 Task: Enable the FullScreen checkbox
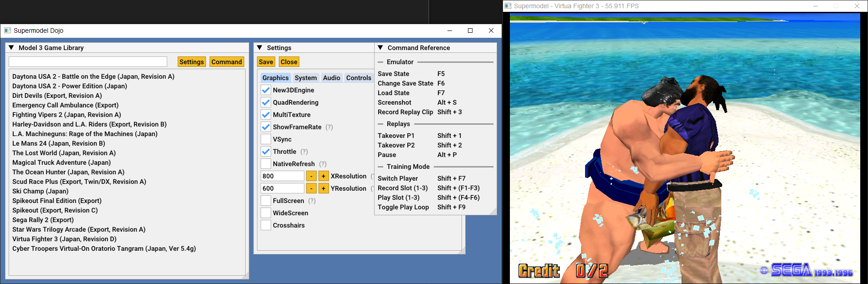click(x=266, y=201)
